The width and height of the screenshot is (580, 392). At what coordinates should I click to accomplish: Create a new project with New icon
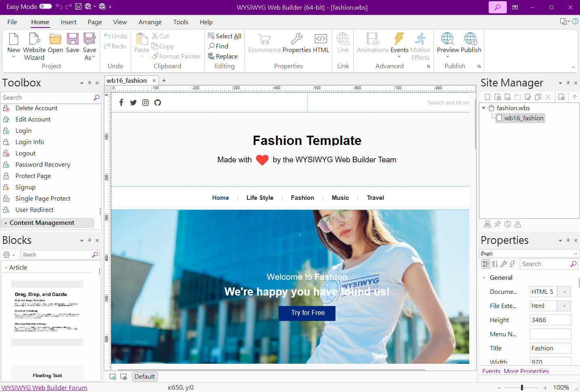[x=14, y=39]
